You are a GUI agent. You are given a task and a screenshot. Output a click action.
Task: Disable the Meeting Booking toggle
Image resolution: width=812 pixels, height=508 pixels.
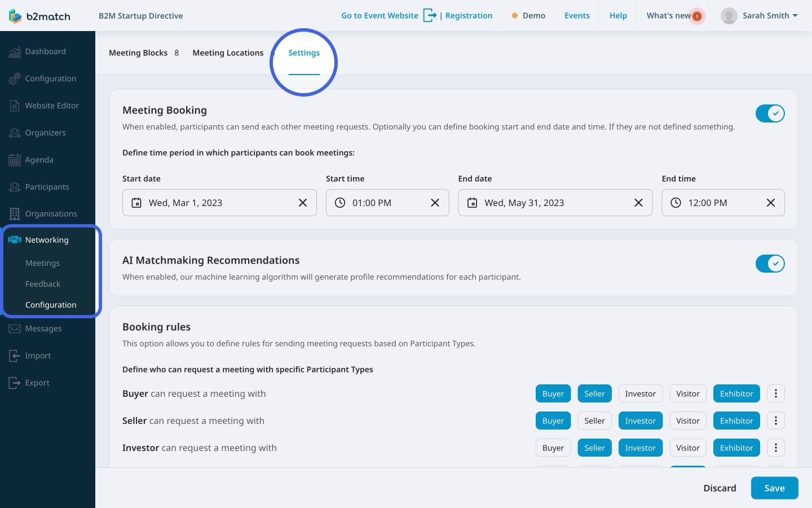pos(770,113)
